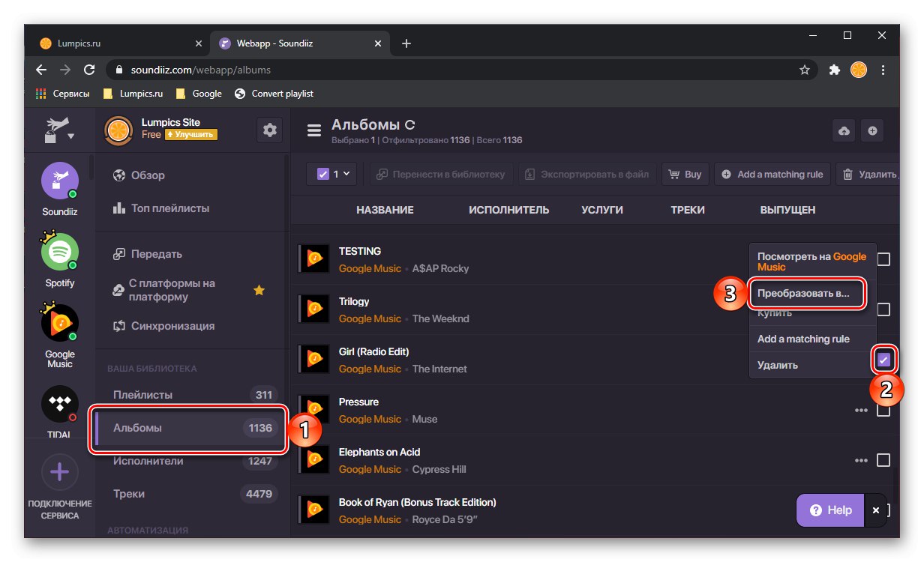
Task: Select Удалить in the context menu
Action: point(778,365)
